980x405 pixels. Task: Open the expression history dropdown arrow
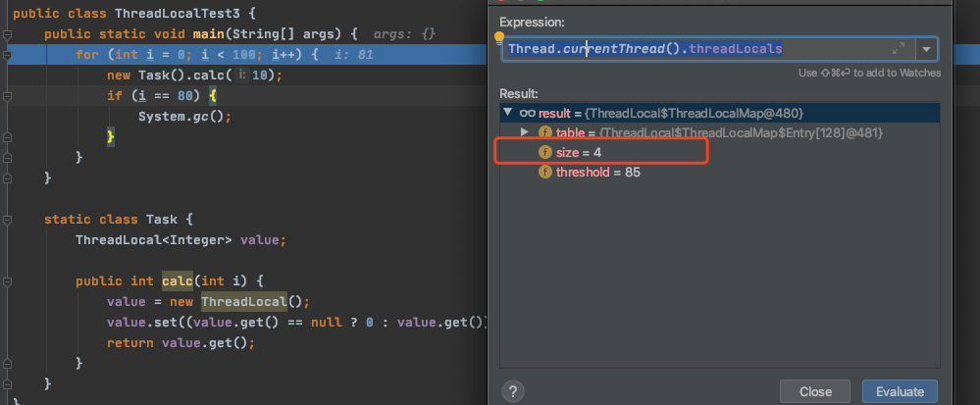tap(926, 49)
